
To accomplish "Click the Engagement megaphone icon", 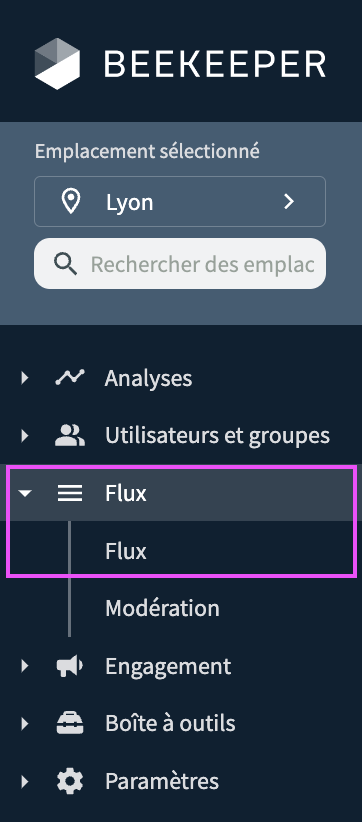I will pos(70,666).
